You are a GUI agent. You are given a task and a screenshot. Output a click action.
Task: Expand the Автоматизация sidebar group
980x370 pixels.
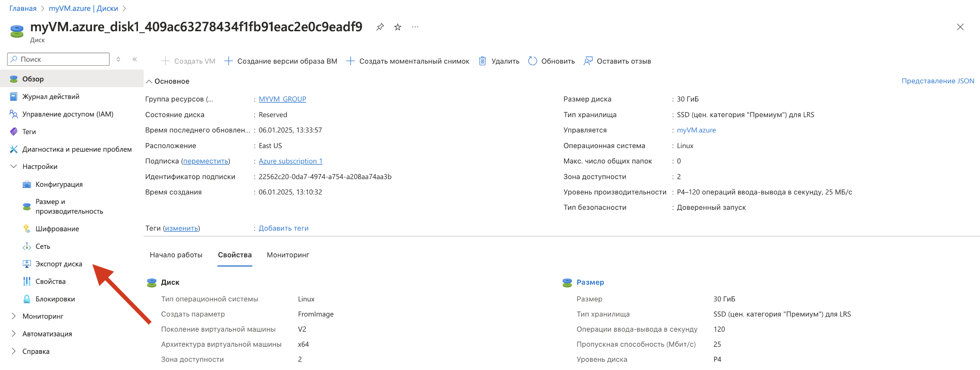point(14,334)
